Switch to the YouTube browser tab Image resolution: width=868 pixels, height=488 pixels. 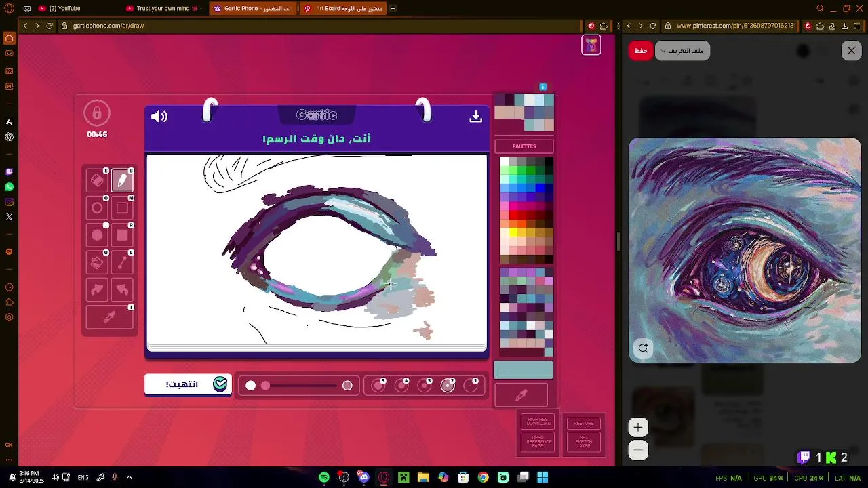pyautogui.click(x=64, y=9)
